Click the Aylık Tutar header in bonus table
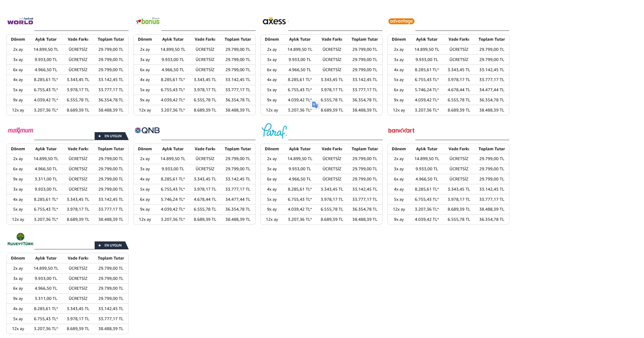 point(173,39)
